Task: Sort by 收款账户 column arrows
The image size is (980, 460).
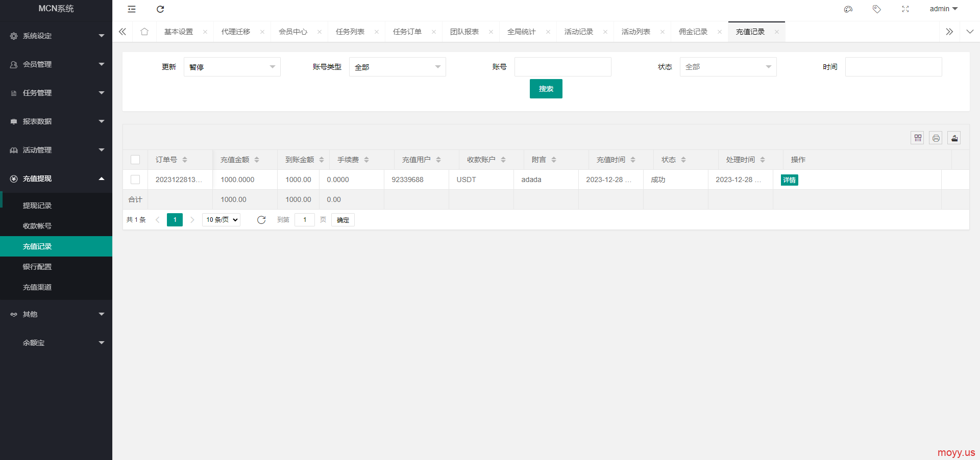Action: pos(503,160)
